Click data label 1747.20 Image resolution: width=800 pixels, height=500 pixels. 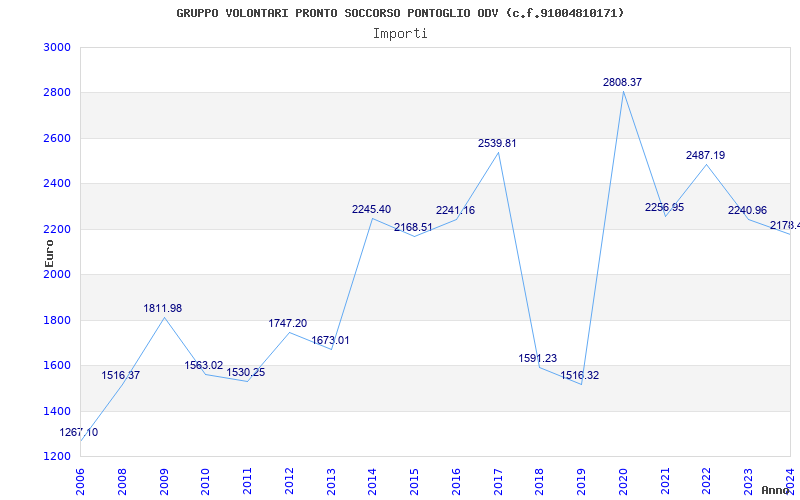pyautogui.click(x=288, y=323)
